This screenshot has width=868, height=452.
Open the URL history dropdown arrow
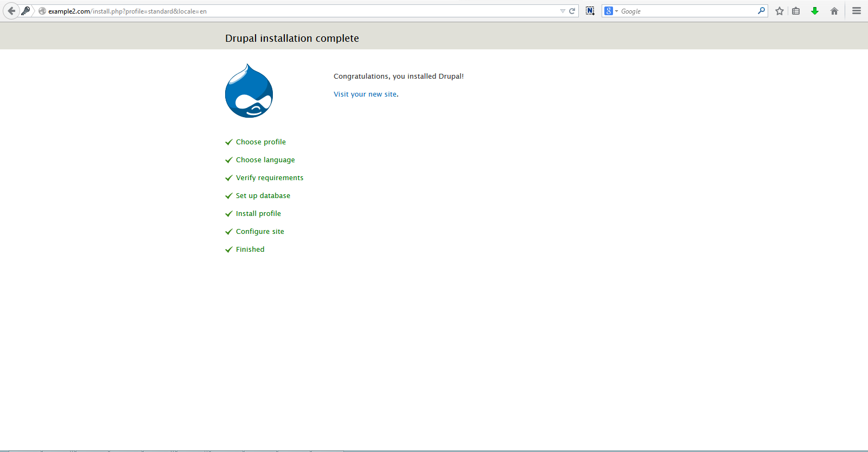(563, 11)
